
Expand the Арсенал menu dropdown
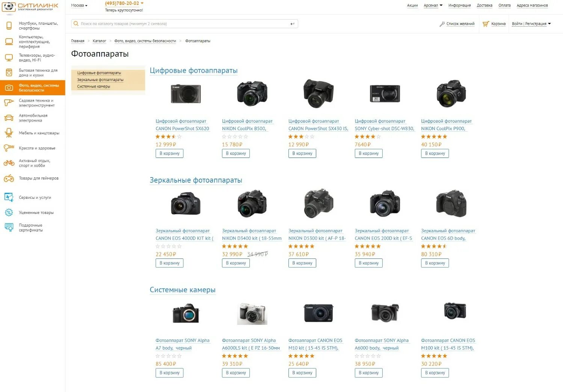(441, 5)
